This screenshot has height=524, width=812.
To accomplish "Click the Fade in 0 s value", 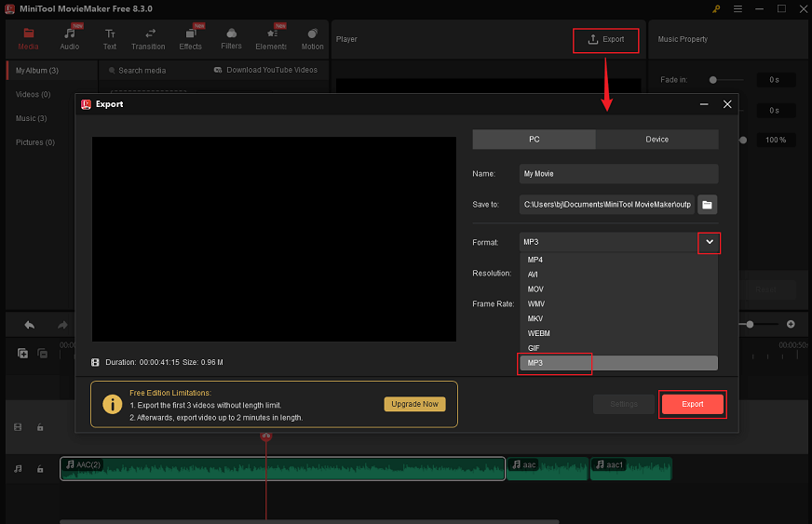I will 776,80.
